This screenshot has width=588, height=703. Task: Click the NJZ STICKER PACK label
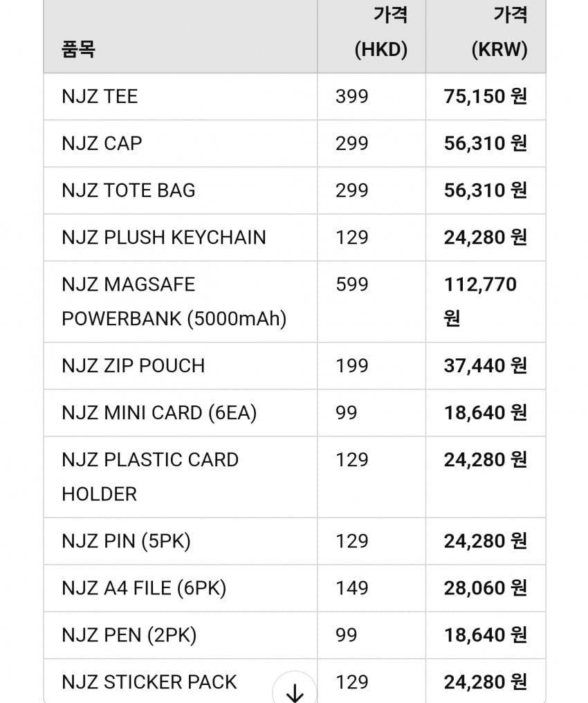coord(149,682)
